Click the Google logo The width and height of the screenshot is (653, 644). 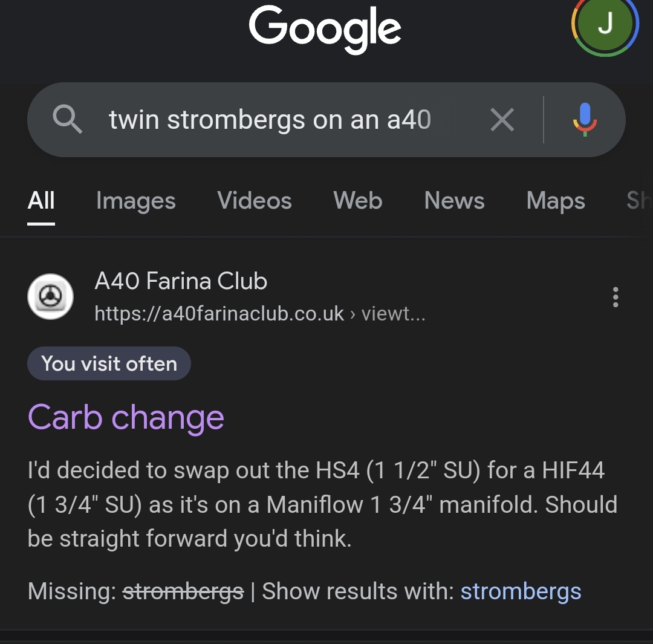tap(325, 28)
